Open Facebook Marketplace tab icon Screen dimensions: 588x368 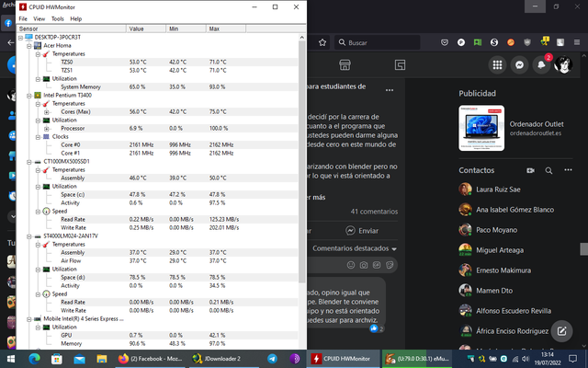(345, 65)
